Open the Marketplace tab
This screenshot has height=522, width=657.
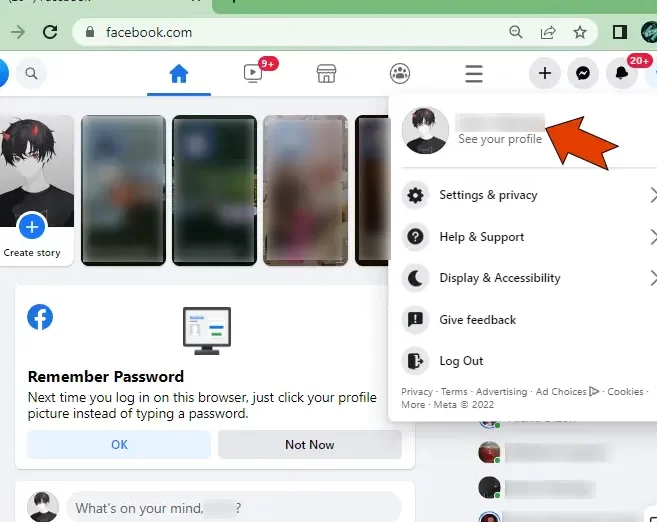pyautogui.click(x=326, y=74)
